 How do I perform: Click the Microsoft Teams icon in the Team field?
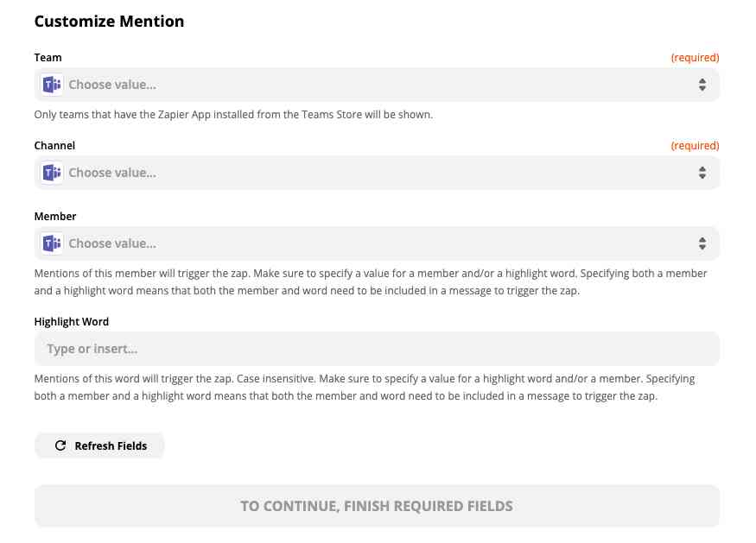pyautogui.click(x=51, y=85)
